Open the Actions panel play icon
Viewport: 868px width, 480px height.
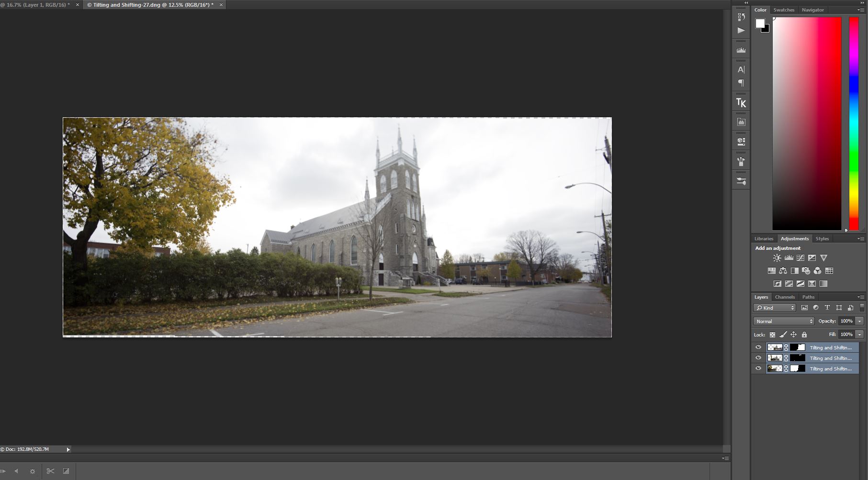pyautogui.click(x=741, y=31)
